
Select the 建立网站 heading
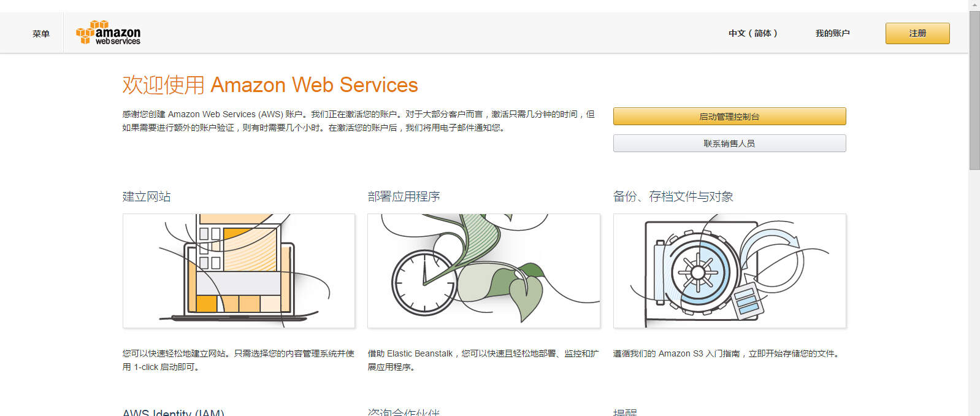tap(147, 196)
